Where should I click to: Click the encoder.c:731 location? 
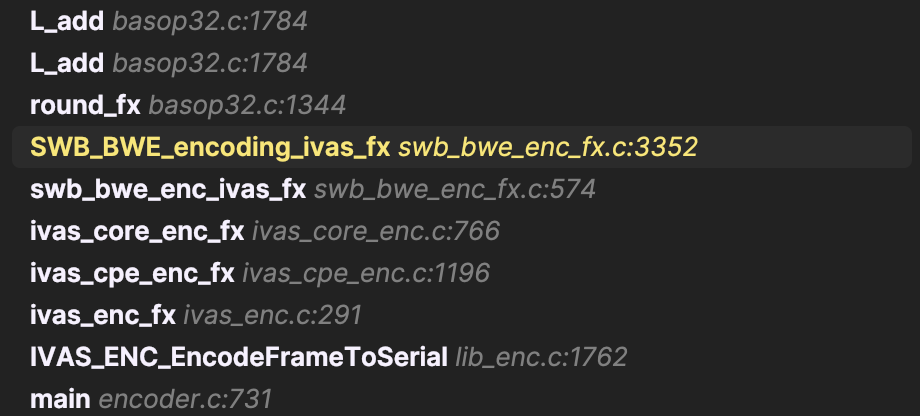pyautogui.click(x=185, y=399)
